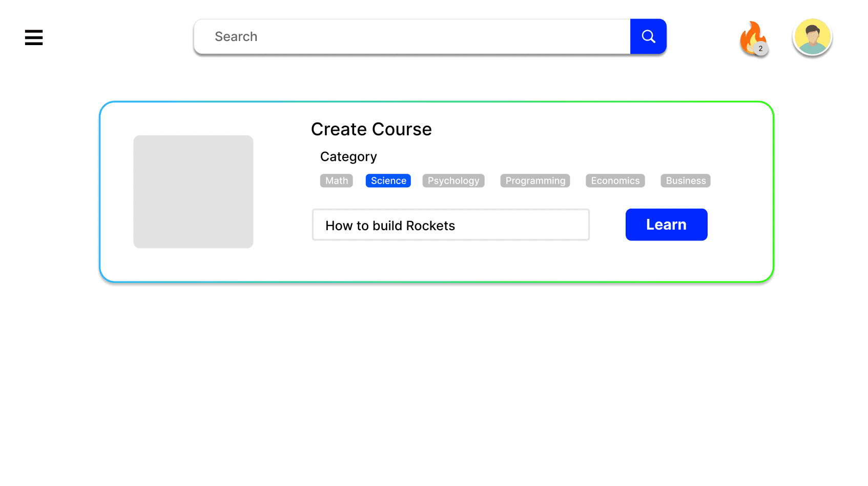Click the gray course image placeholder
The width and height of the screenshot is (868, 486).
193,192
